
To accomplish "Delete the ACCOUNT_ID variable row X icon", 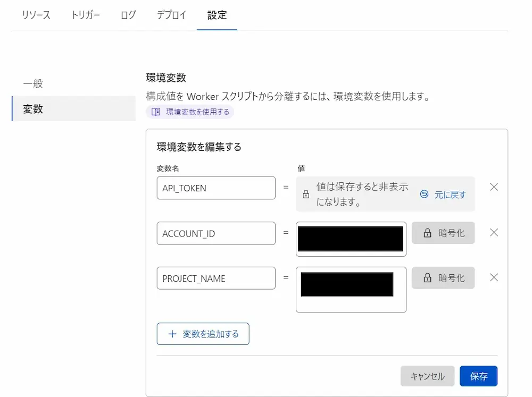I will point(494,232).
